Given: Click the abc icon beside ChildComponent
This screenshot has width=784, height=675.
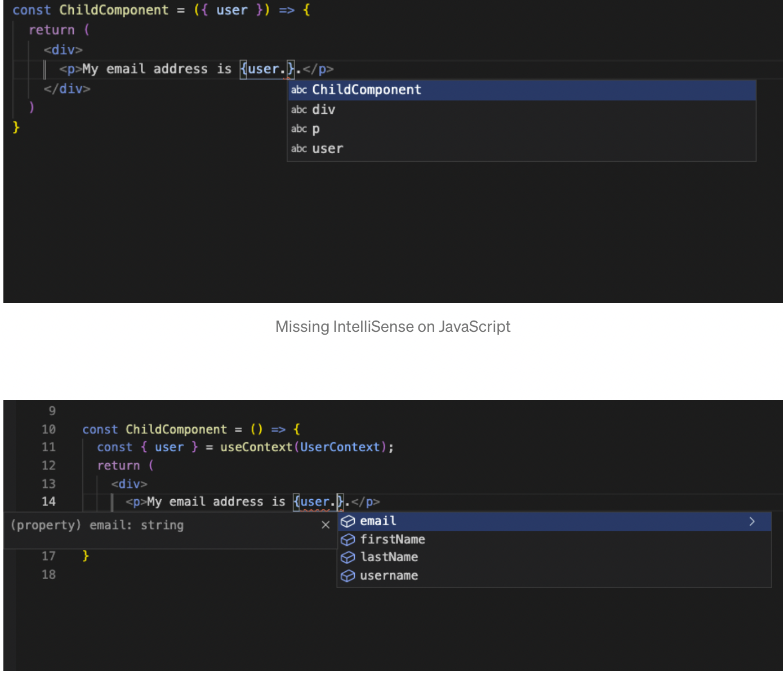Looking at the screenshot, I should [x=299, y=90].
